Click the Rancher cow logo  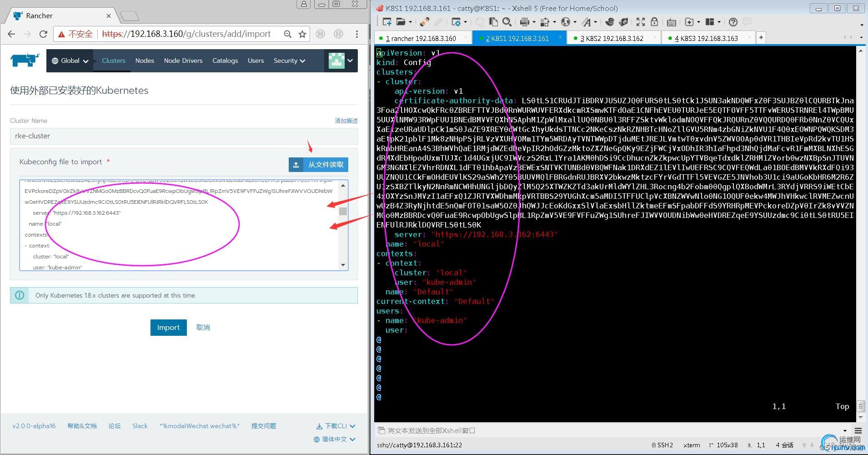pyautogui.click(x=25, y=61)
